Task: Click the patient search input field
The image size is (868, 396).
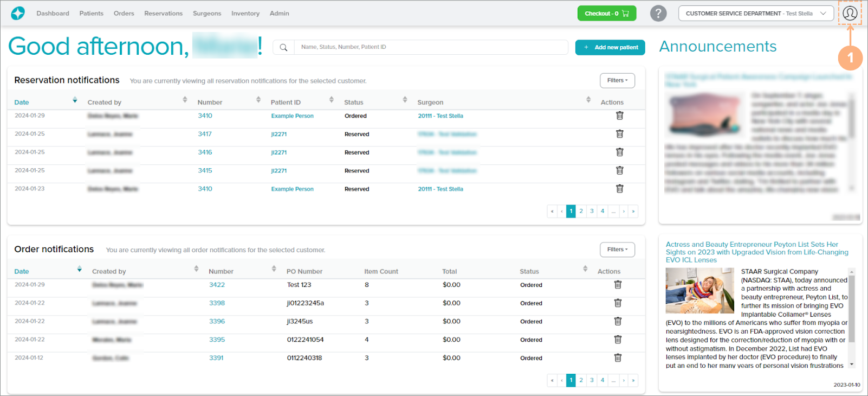Action: [x=431, y=47]
